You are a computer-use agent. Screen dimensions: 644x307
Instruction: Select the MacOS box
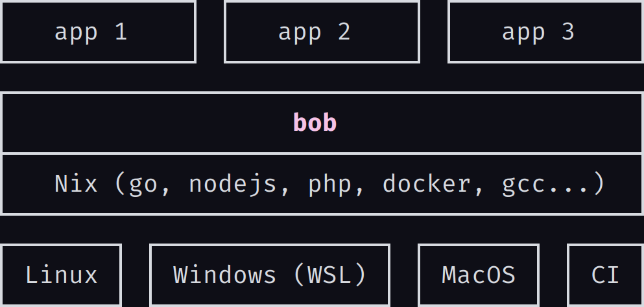[x=479, y=275]
